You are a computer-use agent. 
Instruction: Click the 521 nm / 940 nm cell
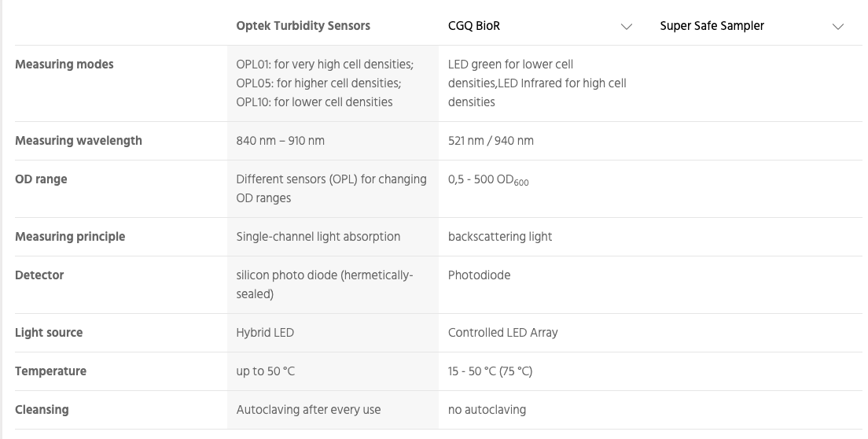[491, 141]
